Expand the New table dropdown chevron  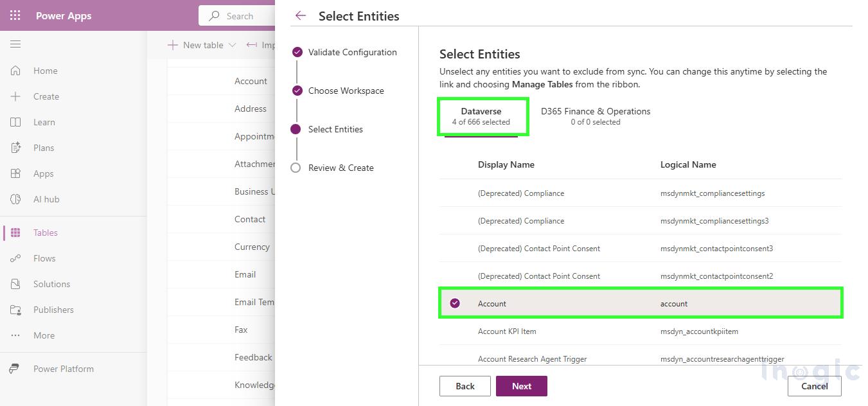pos(233,45)
